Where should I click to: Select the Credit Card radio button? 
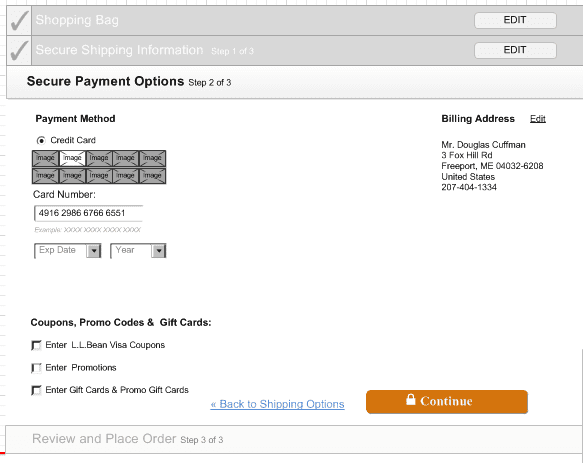41,140
